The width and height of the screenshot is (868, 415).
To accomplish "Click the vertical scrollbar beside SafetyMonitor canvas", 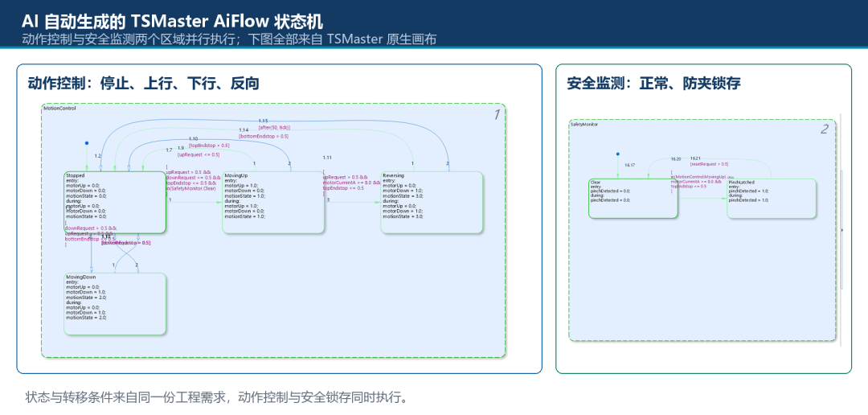I will (841, 230).
